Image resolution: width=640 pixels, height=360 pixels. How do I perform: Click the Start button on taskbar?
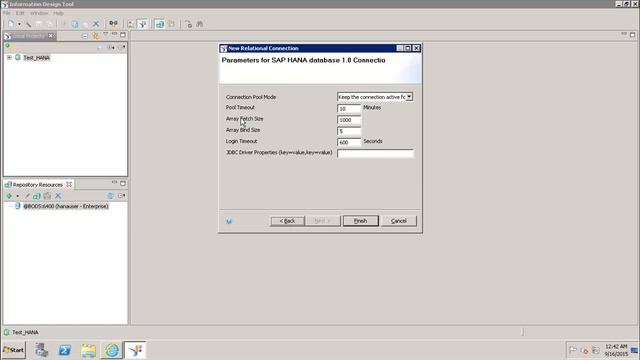(13, 350)
